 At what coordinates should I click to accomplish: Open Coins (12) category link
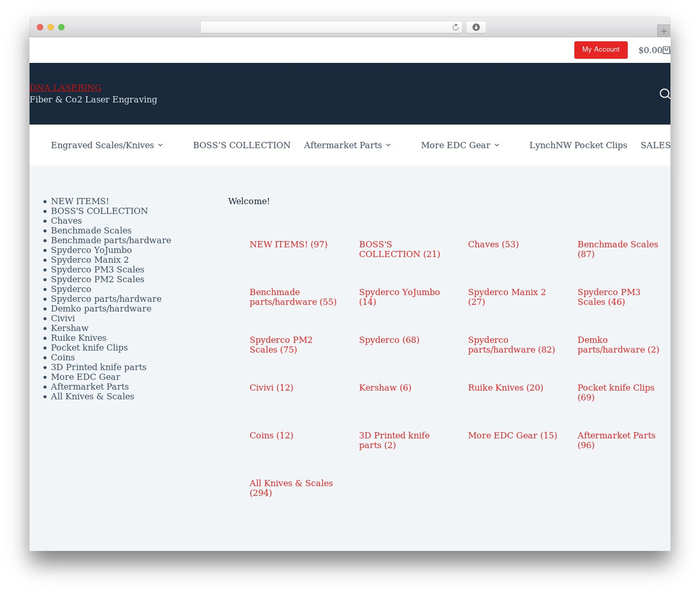click(271, 435)
